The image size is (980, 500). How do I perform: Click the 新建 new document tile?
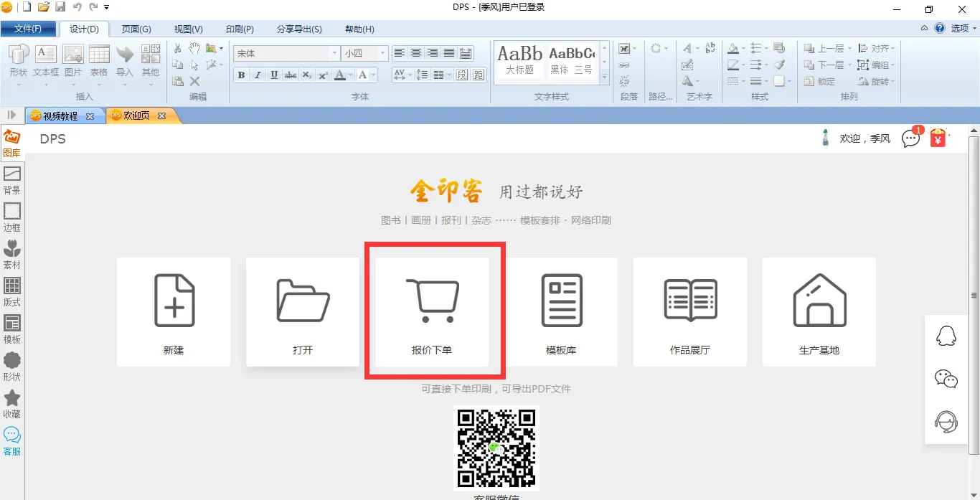(174, 311)
